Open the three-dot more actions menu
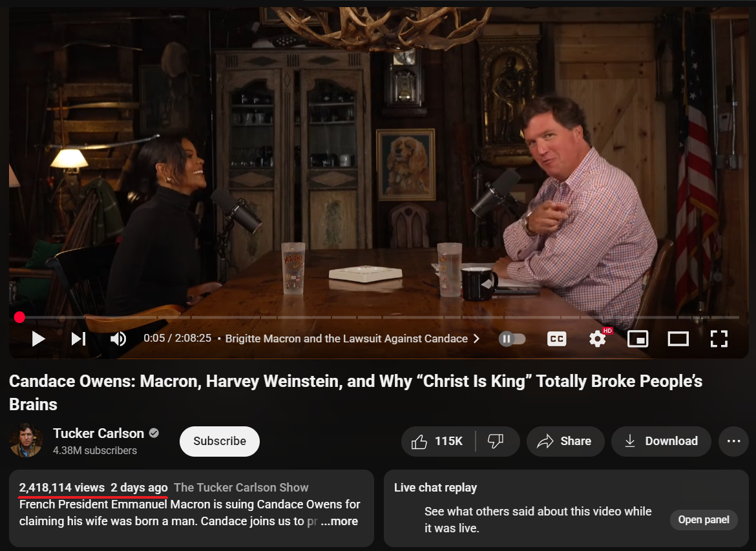This screenshot has height=551, width=756. coord(733,441)
